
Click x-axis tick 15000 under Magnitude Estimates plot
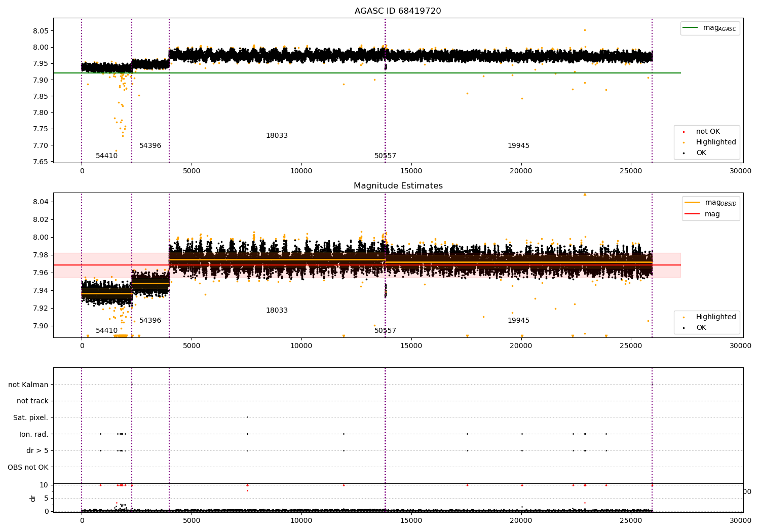tap(411, 346)
